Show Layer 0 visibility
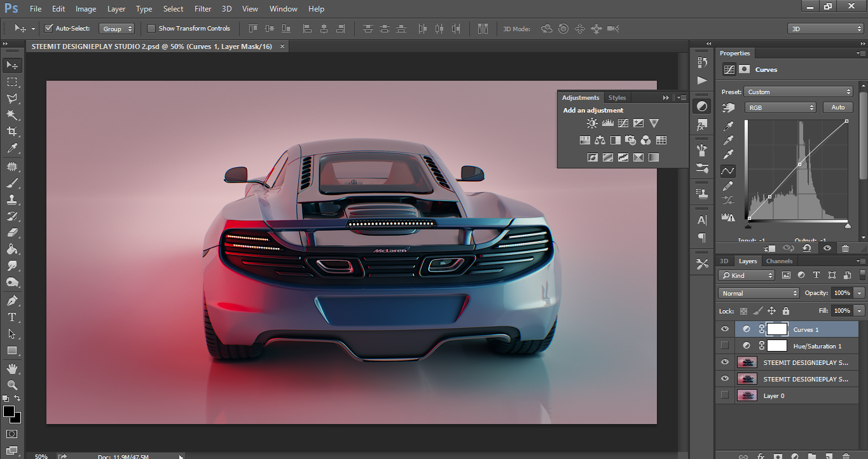Screen dimensions: 868x459 pyautogui.click(x=724, y=395)
